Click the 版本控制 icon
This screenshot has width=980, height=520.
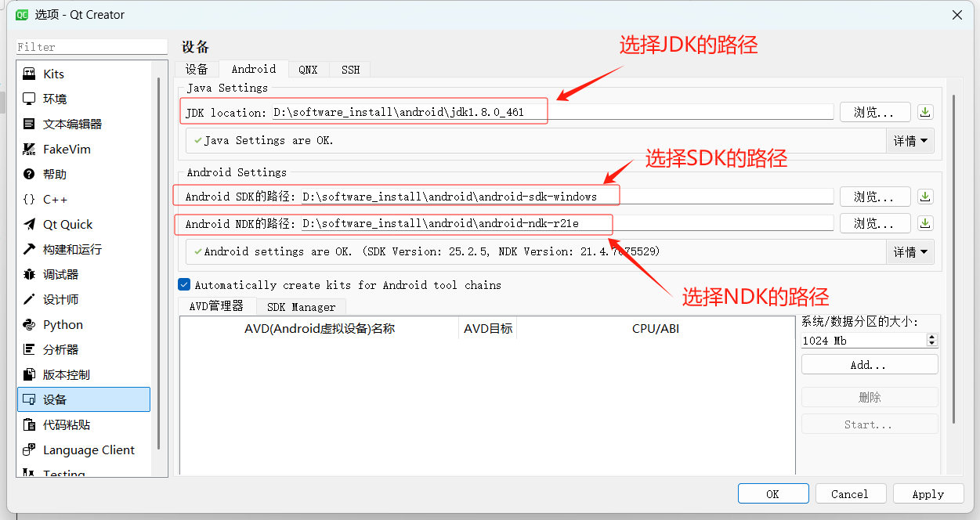(x=29, y=374)
